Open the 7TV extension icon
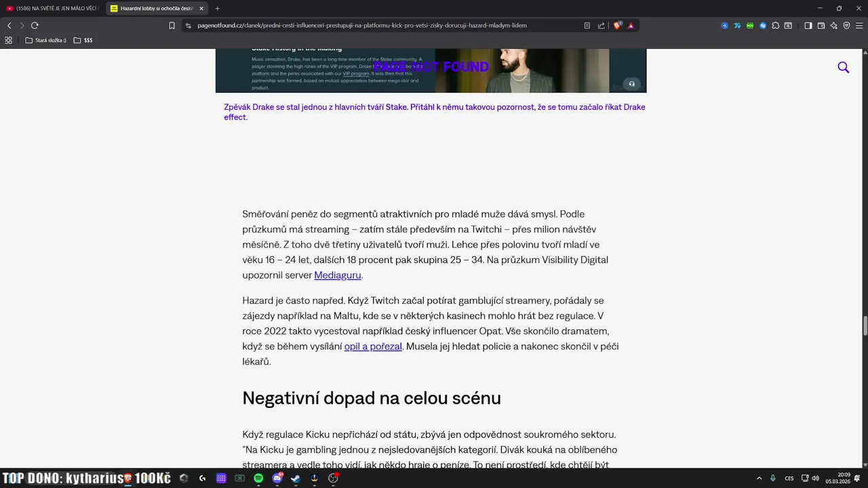This screenshot has width=868, height=488. [x=737, y=26]
